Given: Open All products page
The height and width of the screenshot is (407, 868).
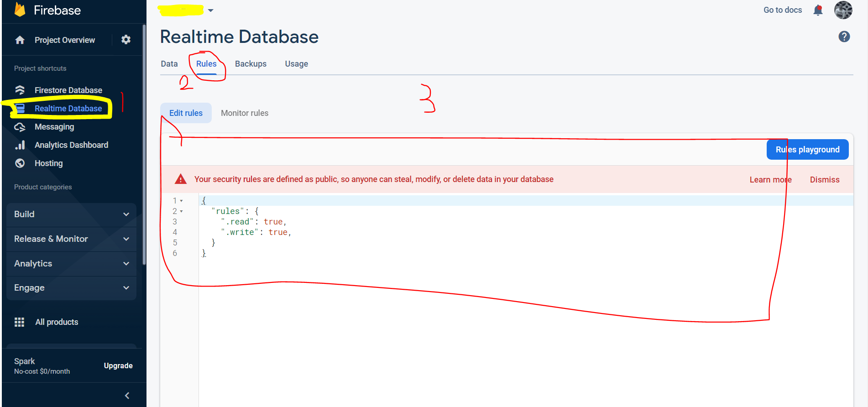Looking at the screenshot, I should tap(57, 322).
